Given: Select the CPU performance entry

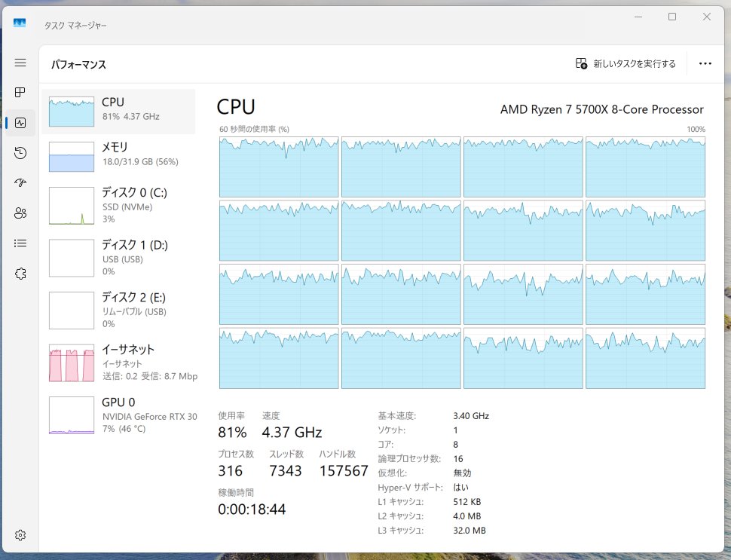Looking at the screenshot, I should point(118,112).
